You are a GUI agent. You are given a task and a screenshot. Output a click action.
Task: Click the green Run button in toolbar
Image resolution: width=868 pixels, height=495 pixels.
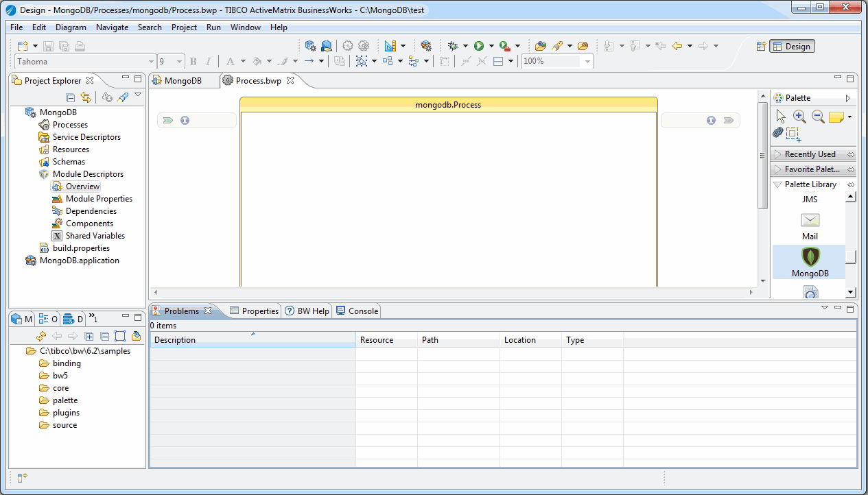[479, 46]
